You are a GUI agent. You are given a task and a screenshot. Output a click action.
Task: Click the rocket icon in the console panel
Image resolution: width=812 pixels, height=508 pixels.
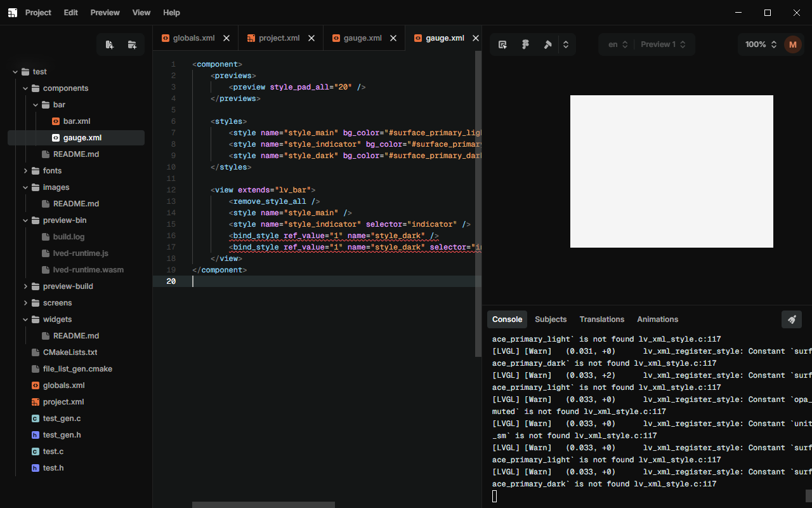792,319
